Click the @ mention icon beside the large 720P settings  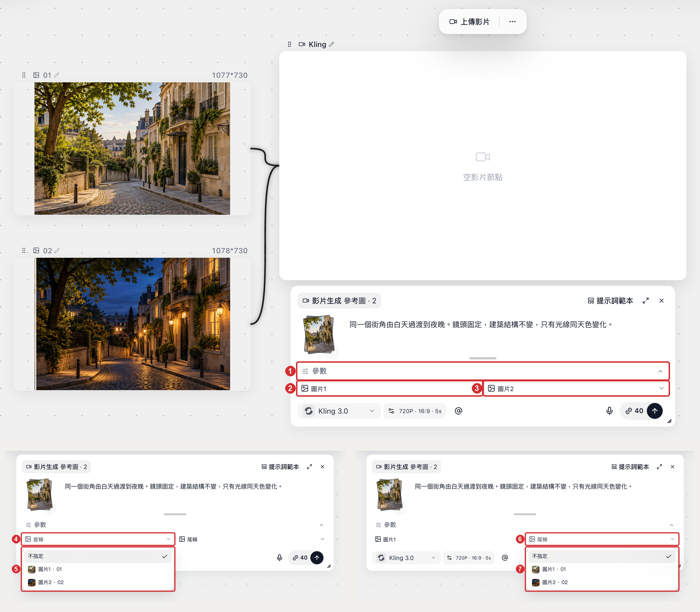point(458,411)
